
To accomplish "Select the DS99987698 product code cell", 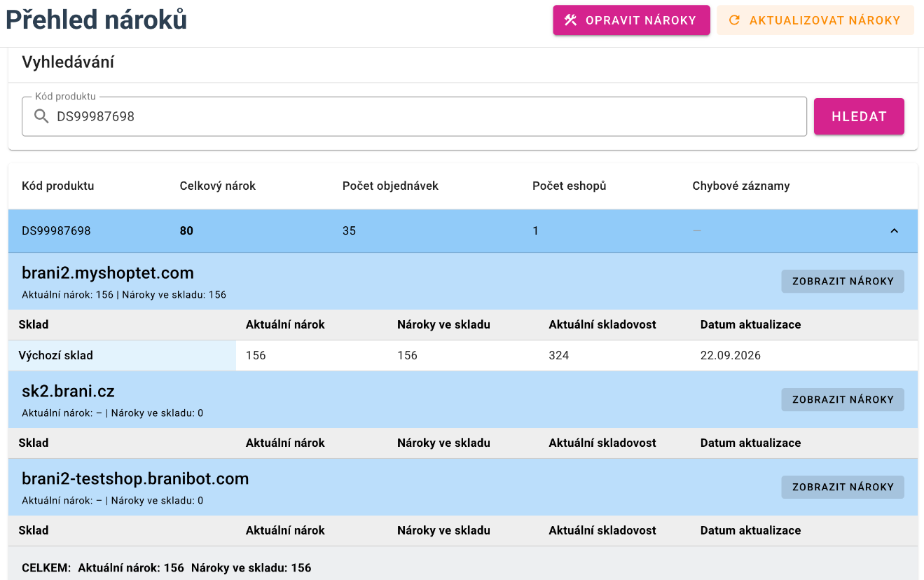I will (56, 230).
